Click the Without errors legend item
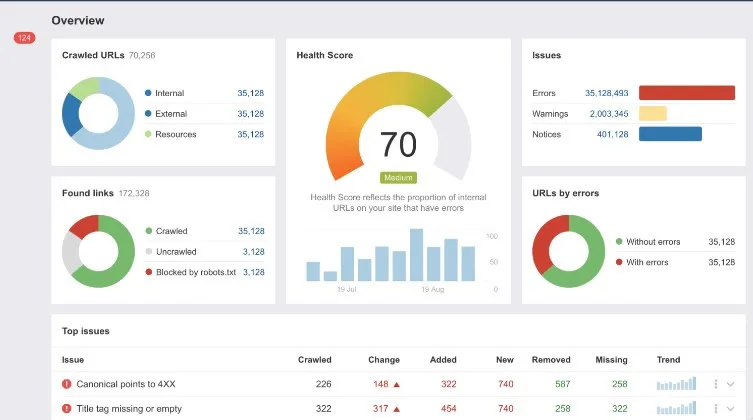This screenshot has height=420, width=753. [x=648, y=242]
